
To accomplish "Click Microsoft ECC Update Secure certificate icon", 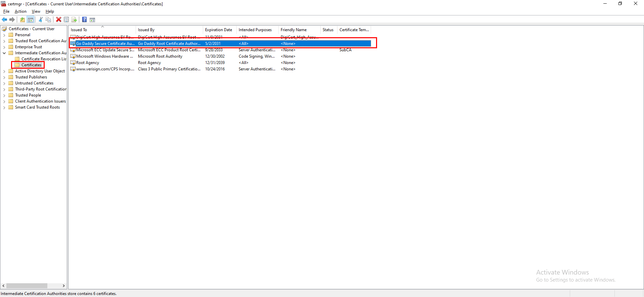I will (73, 50).
